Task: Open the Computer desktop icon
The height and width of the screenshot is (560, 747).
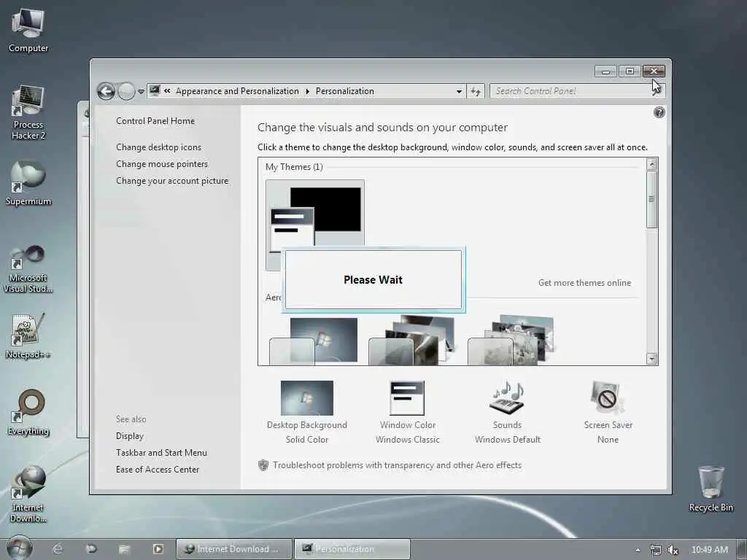Action: [x=28, y=31]
